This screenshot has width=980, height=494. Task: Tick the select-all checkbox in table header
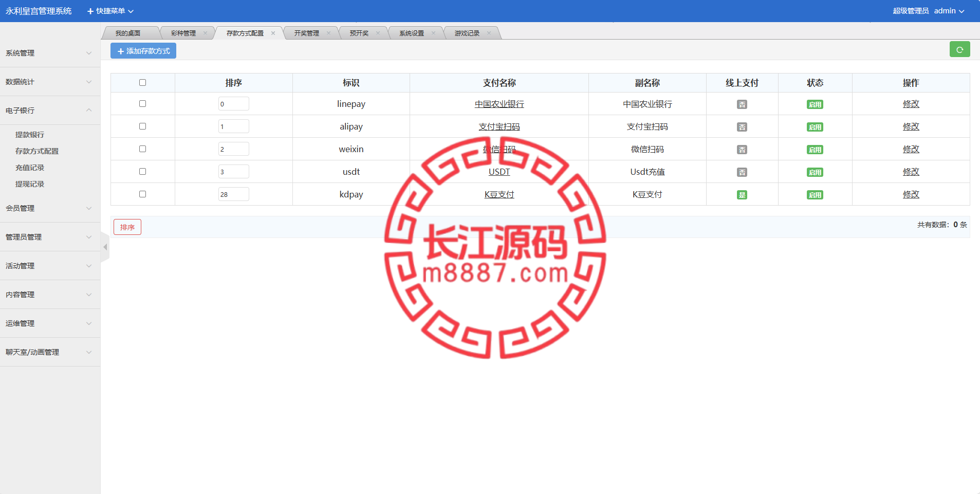pos(143,82)
